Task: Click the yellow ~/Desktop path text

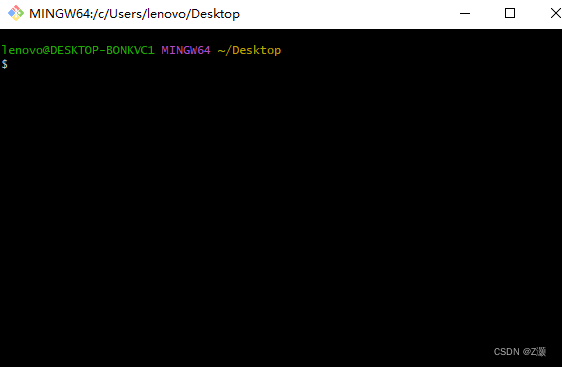Action: (249, 50)
